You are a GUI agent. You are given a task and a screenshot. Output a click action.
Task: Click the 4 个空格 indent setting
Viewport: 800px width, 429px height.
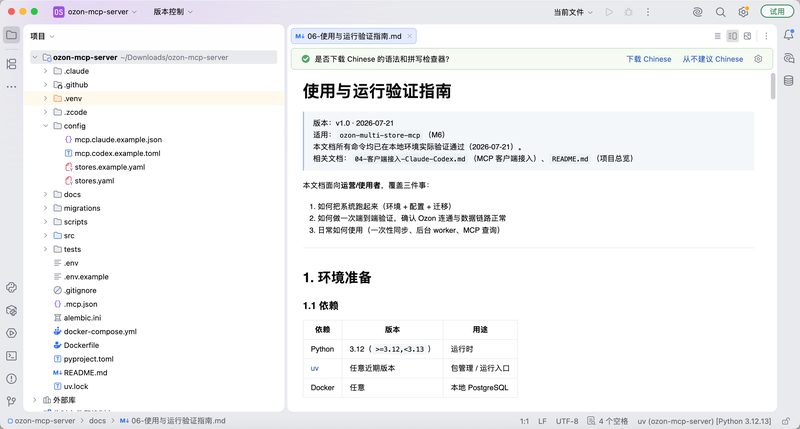608,421
